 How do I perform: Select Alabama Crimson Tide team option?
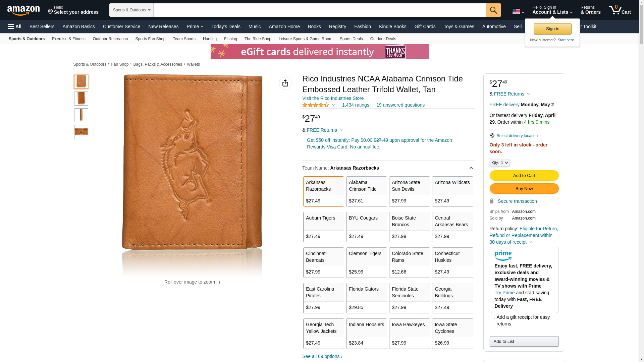point(366,191)
